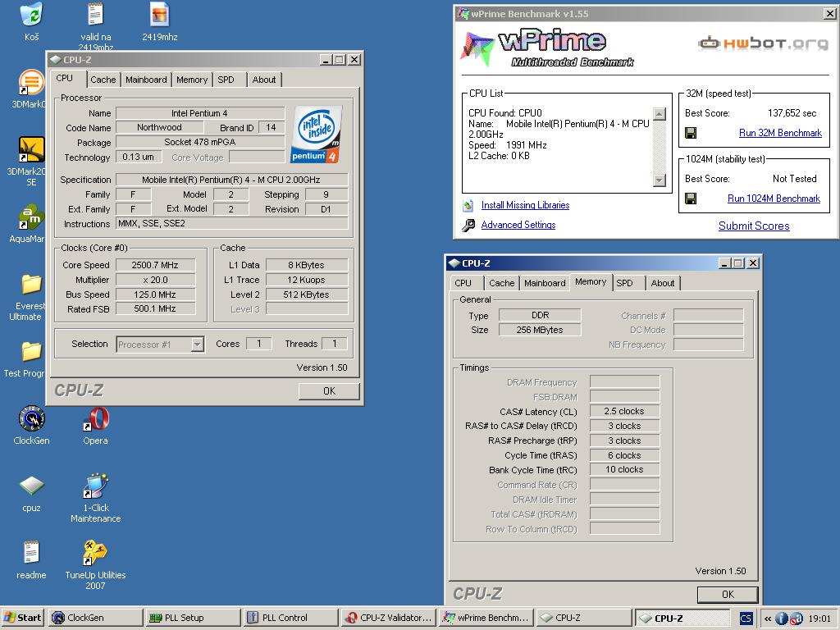Click the Level 2 cache 512 KBytes value
This screenshot has height=630, width=840.
coord(307,294)
